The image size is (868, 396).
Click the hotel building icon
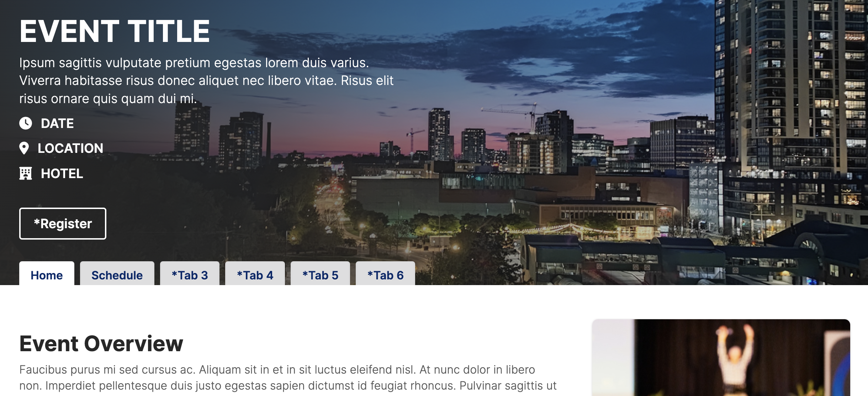point(26,173)
